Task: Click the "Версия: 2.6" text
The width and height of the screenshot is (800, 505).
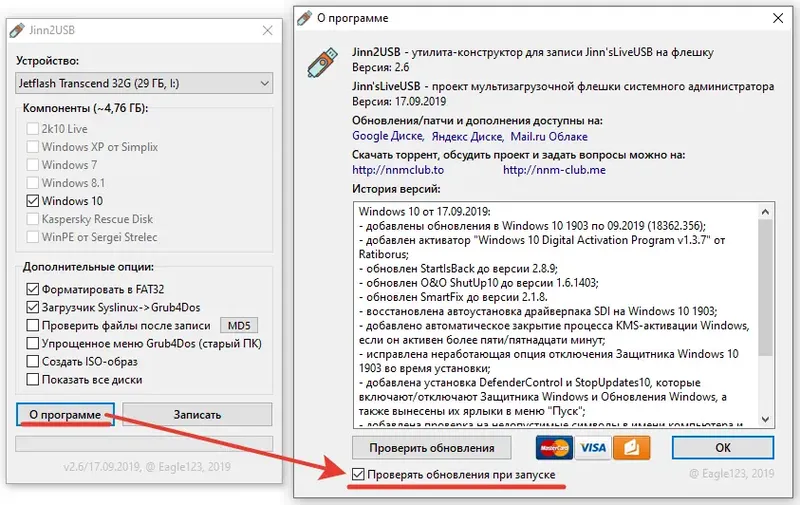Action: click(381, 67)
